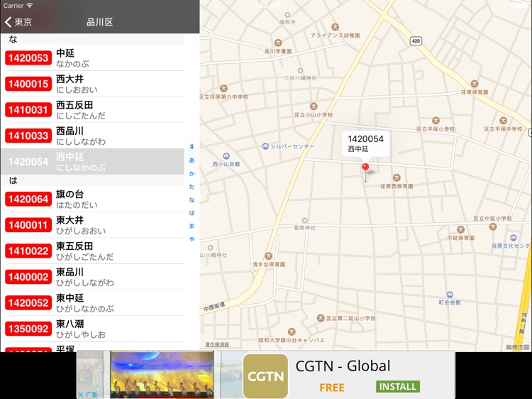Click the 三谷八幡神社 marker
Viewport: 532px width, 399px height.
300,70
